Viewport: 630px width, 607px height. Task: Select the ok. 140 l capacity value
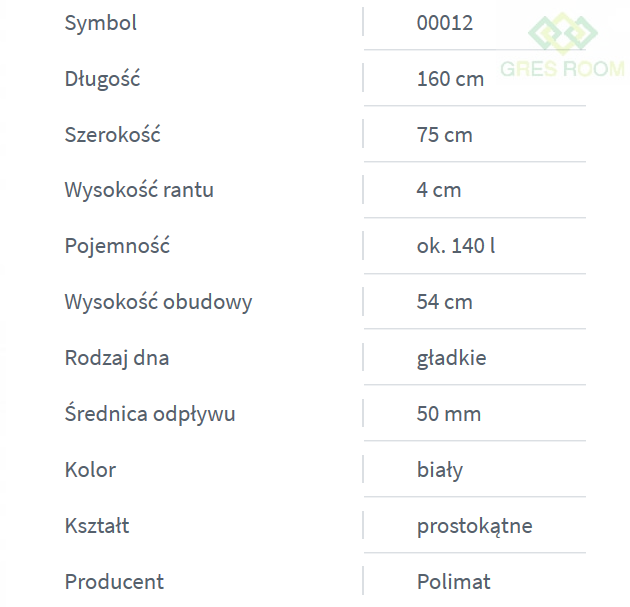[x=455, y=246]
